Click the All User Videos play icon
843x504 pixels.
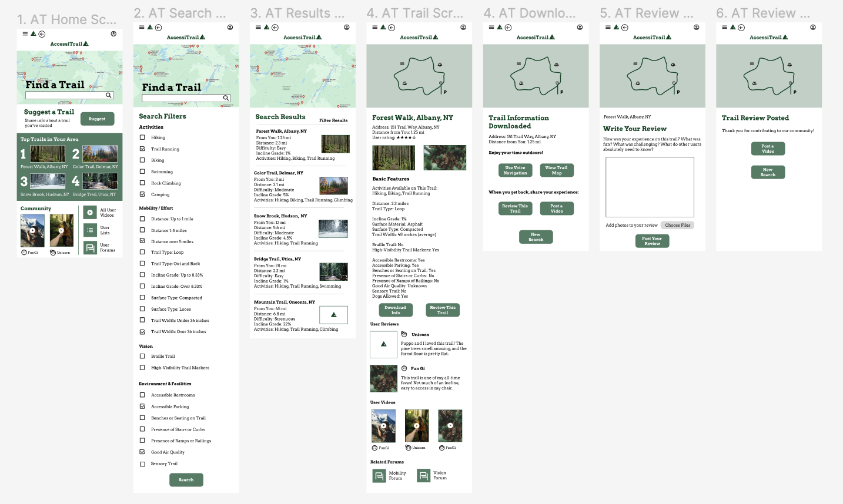[90, 213]
